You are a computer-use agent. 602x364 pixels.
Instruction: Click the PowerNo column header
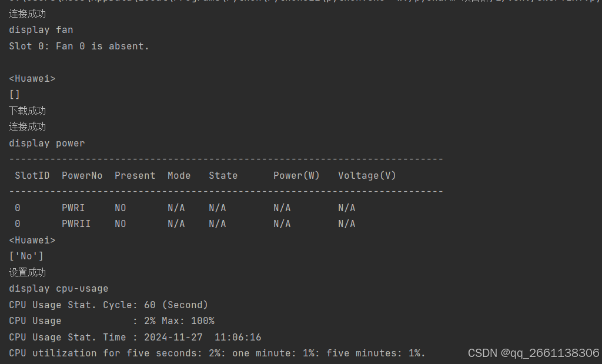pyautogui.click(x=82, y=175)
